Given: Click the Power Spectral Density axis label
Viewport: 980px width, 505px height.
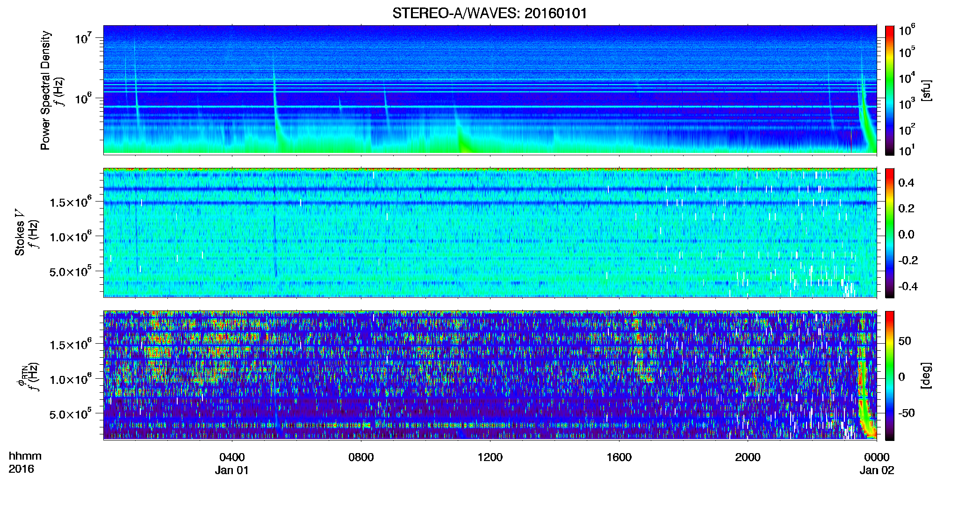Looking at the screenshot, I should click(45, 90).
